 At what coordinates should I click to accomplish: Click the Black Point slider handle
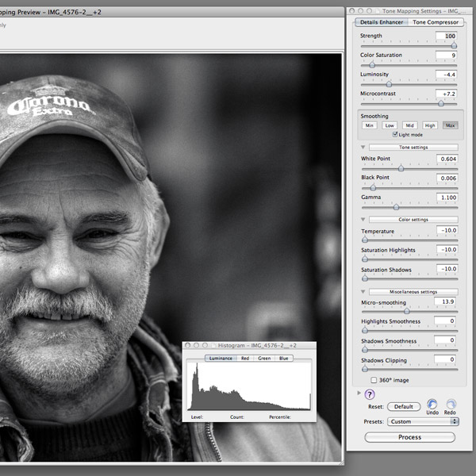(x=373, y=187)
